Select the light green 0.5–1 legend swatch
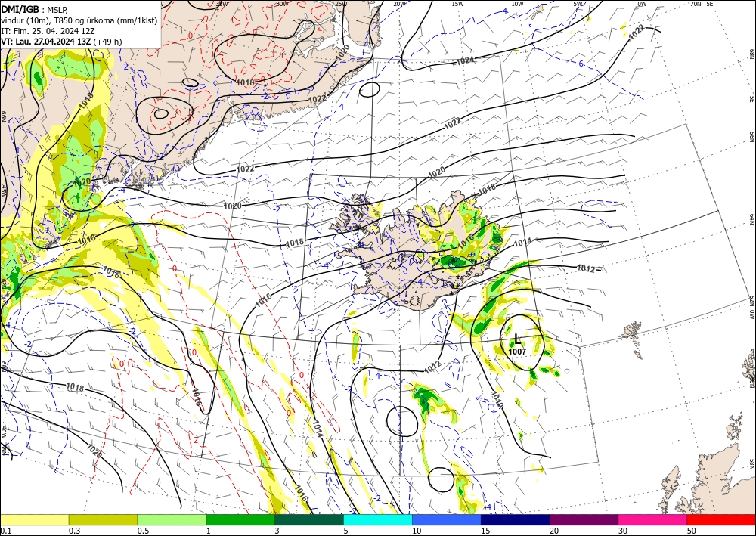Image resolution: width=756 pixels, height=536 pixels. tap(172, 519)
